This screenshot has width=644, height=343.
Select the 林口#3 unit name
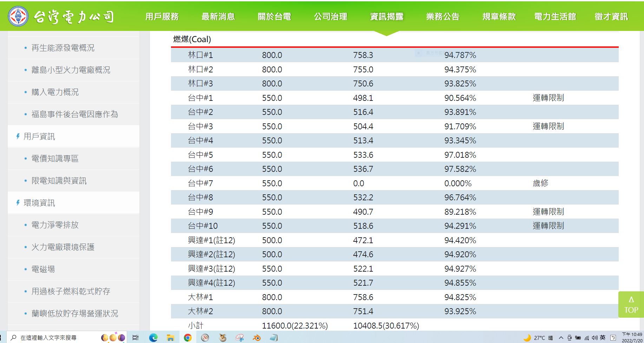[x=201, y=83]
